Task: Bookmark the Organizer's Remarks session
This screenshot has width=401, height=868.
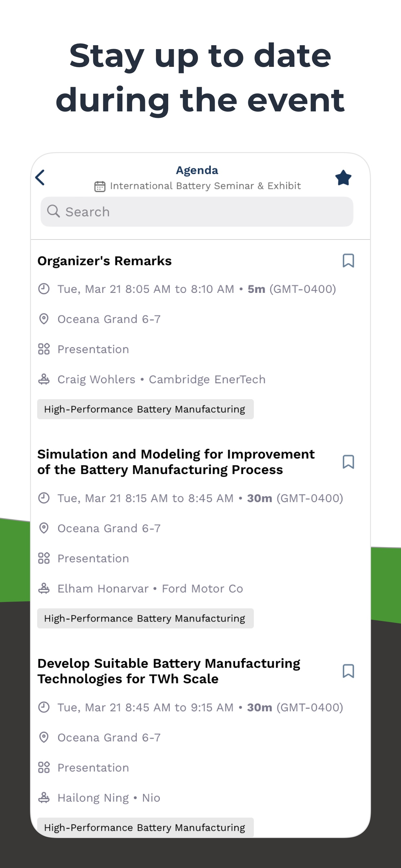Action: pyautogui.click(x=348, y=261)
